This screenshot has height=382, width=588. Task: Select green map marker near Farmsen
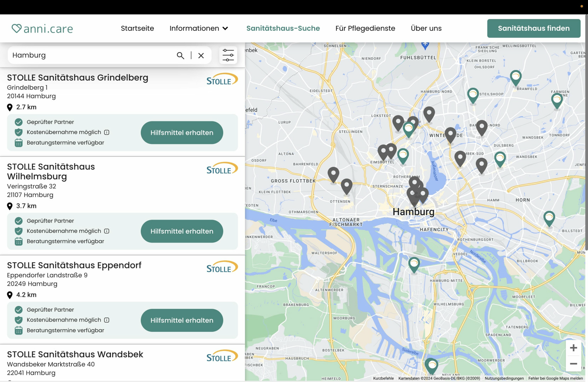tap(557, 101)
